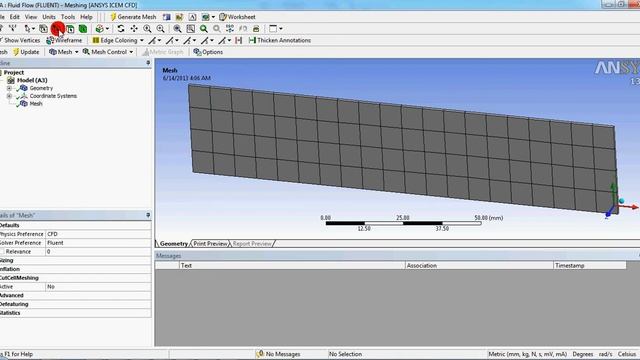This screenshot has height=360, width=640.
Task: Click the Update button
Action: click(x=26, y=52)
